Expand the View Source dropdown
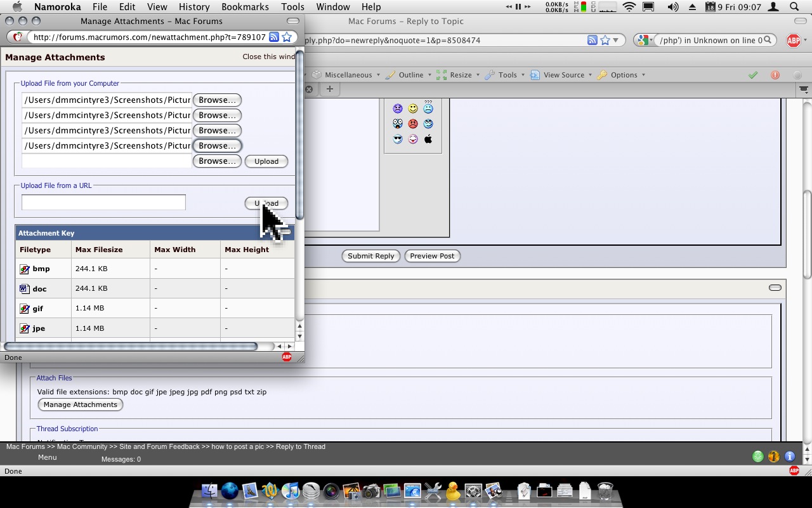812x508 pixels. 561,75
